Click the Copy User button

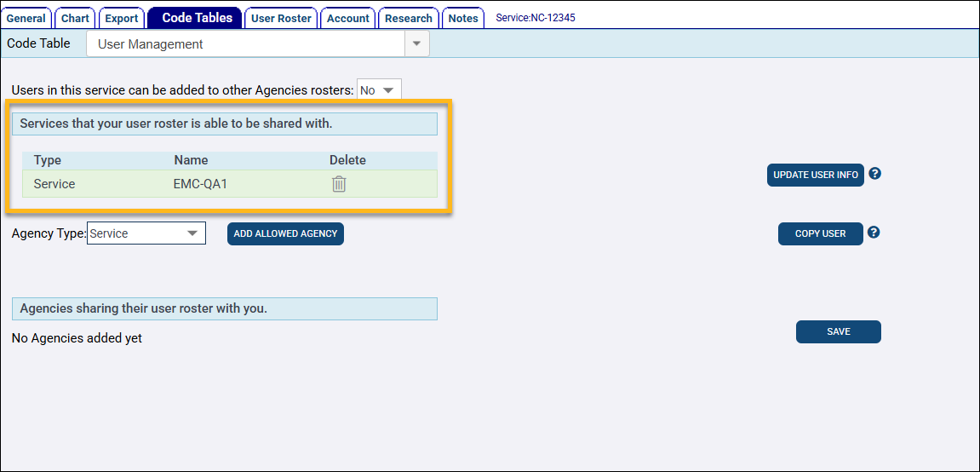click(x=821, y=233)
